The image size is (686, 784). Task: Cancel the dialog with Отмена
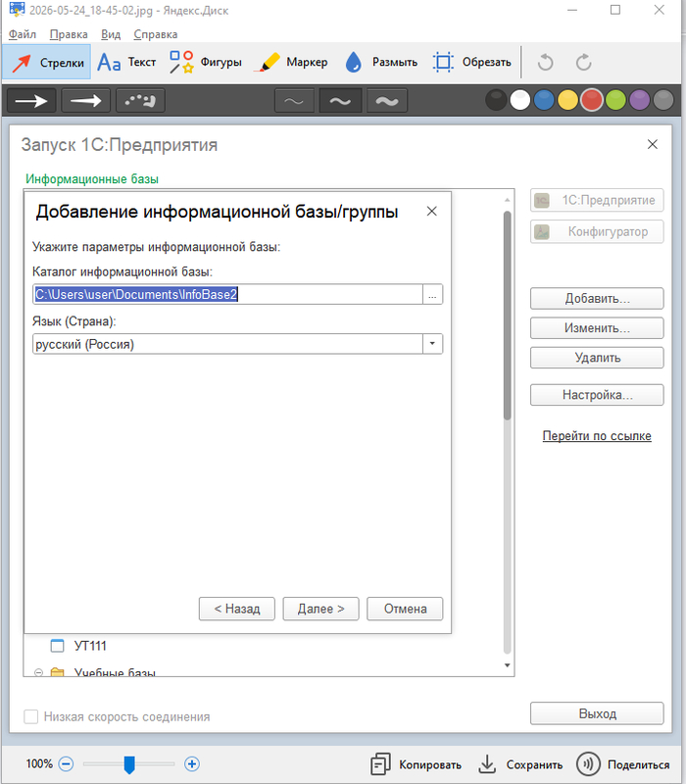(405, 609)
